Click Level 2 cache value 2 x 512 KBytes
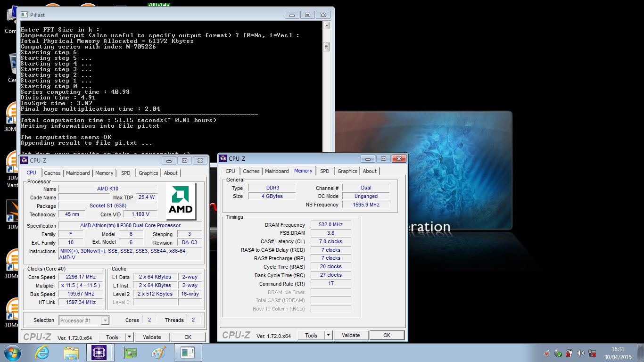 155,294
